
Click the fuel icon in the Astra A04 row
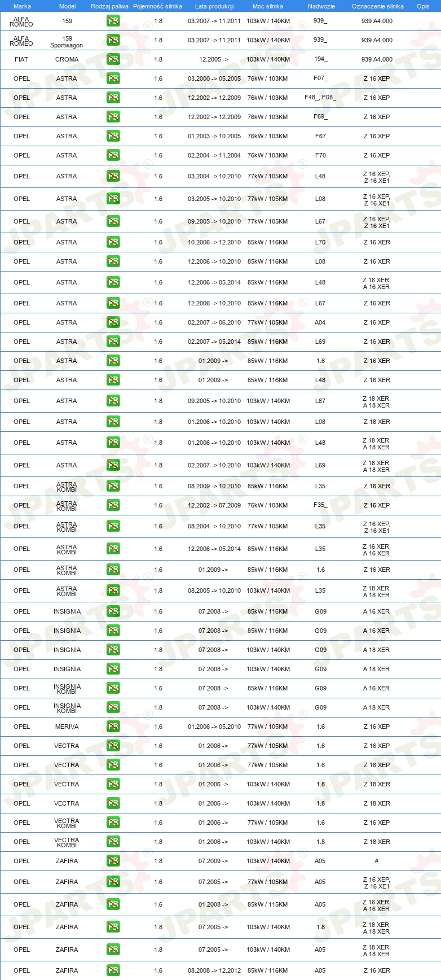pyautogui.click(x=113, y=322)
